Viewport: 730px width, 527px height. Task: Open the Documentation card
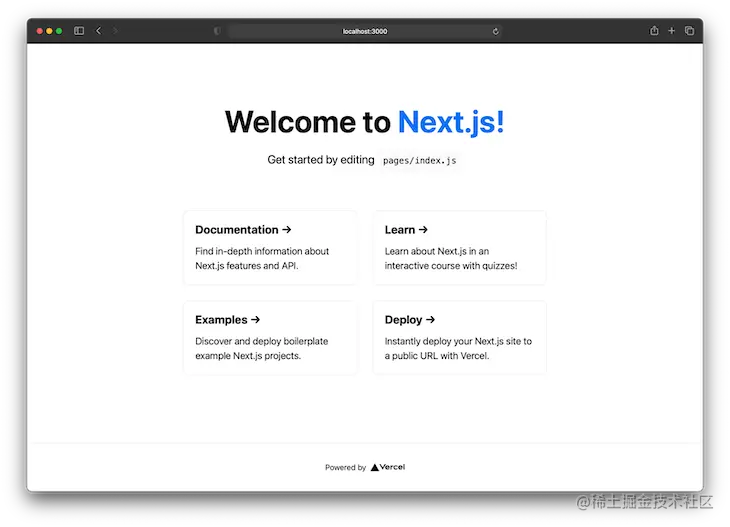tap(270, 248)
